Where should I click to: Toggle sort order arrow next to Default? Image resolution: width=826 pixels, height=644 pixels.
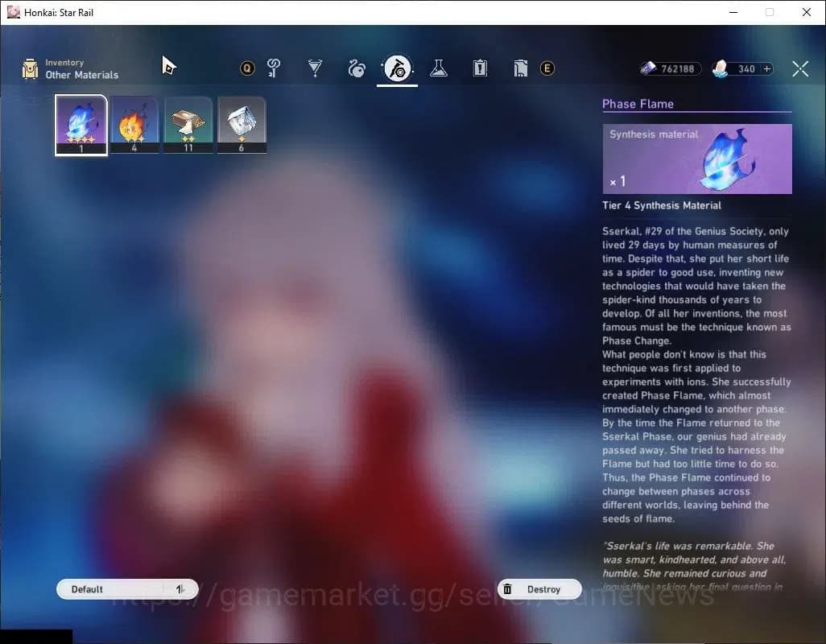pyautogui.click(x=180, y=589)
